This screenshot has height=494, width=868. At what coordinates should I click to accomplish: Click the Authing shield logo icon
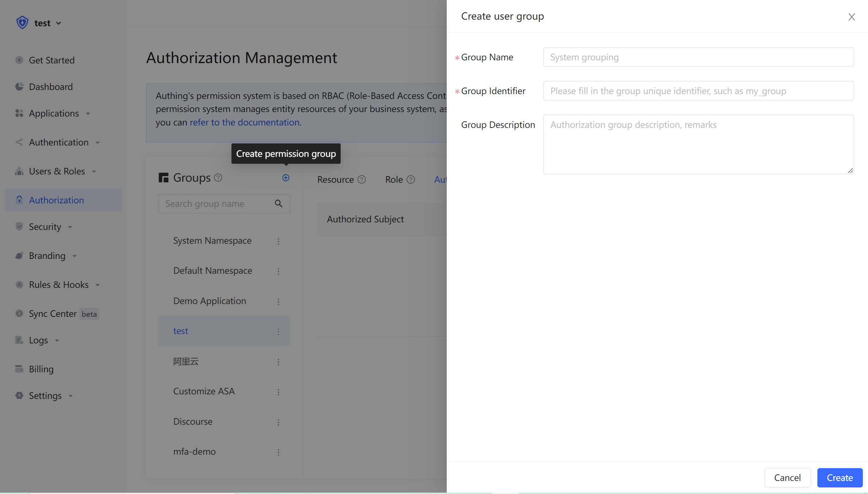(x=22, y=23)
